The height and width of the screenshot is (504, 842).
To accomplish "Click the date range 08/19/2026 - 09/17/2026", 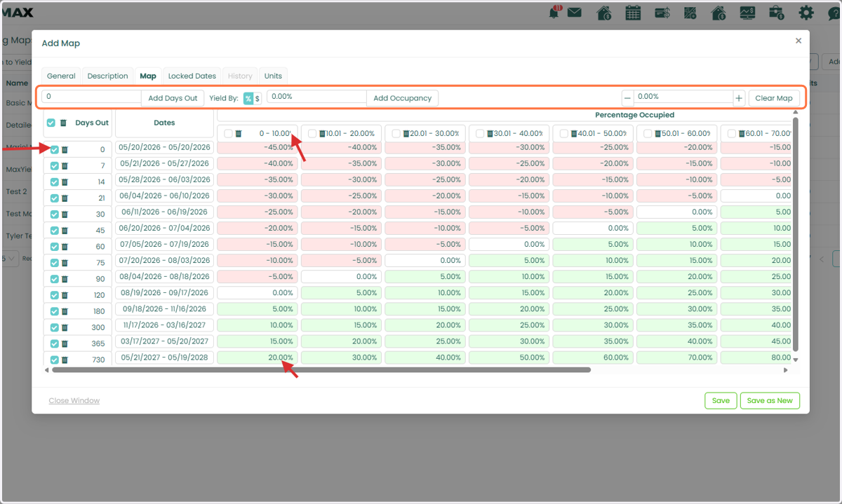I will click(x=164, y=293).
